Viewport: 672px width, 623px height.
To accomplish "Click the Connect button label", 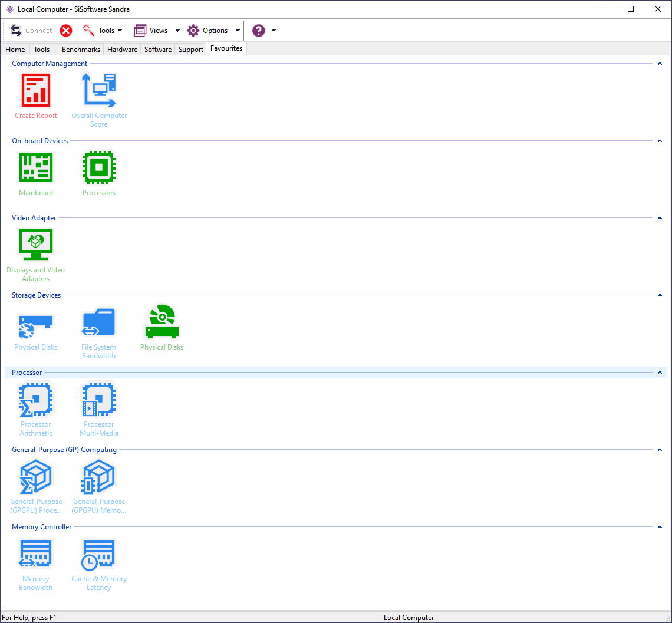I will [38, 31].
